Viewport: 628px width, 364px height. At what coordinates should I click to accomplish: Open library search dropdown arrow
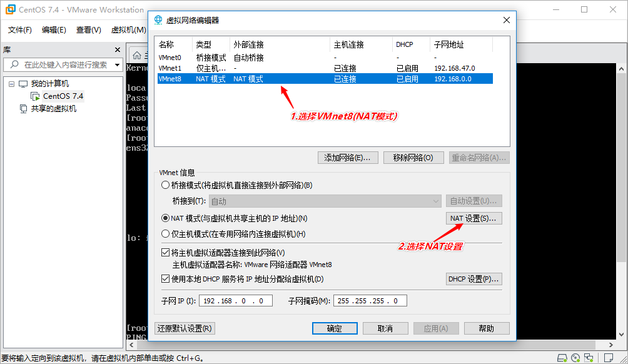[x=118, y=64]
